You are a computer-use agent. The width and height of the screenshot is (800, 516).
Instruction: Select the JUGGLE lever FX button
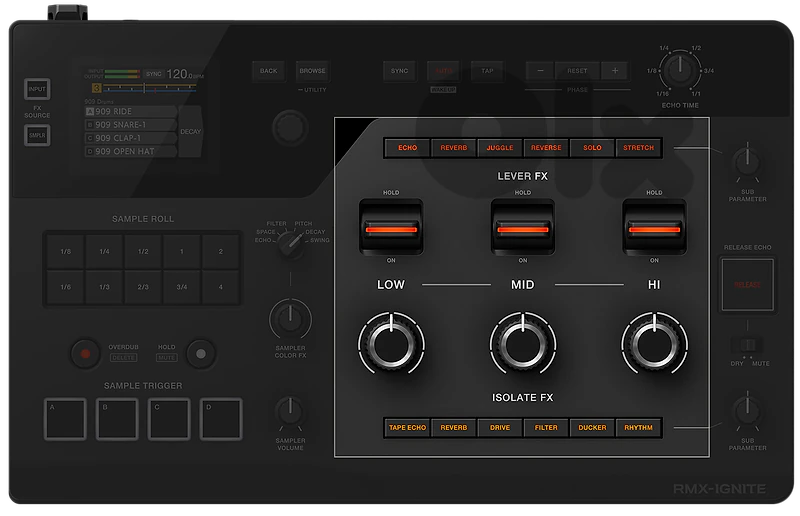point(499,148)
